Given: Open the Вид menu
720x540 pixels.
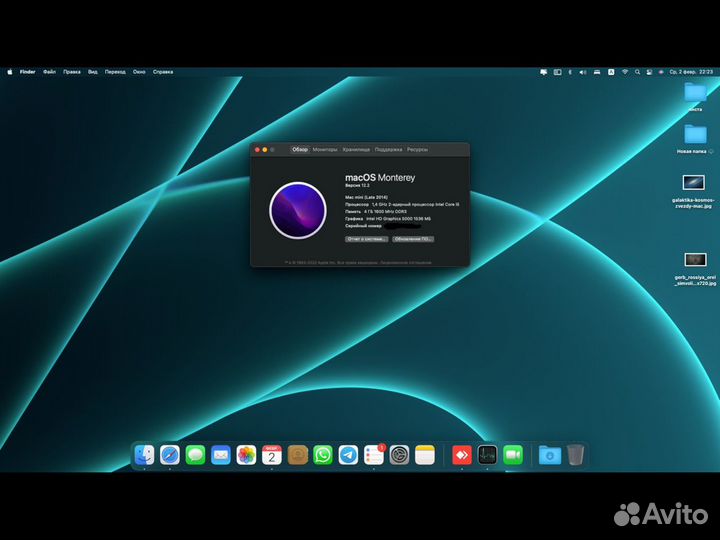Looking at the screenshot, I should [92, 72].
